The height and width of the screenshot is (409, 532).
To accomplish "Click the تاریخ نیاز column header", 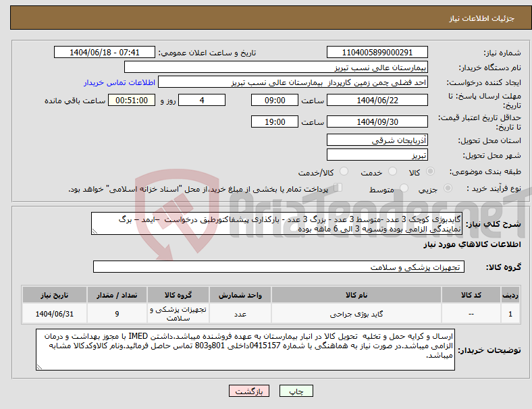I will (54, 295).
